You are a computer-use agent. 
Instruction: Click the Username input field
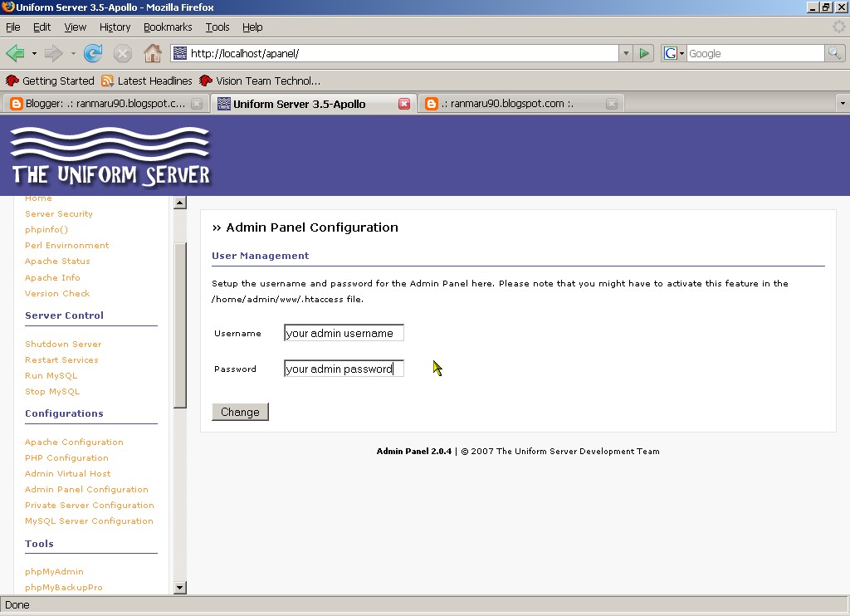coord(344,333)
